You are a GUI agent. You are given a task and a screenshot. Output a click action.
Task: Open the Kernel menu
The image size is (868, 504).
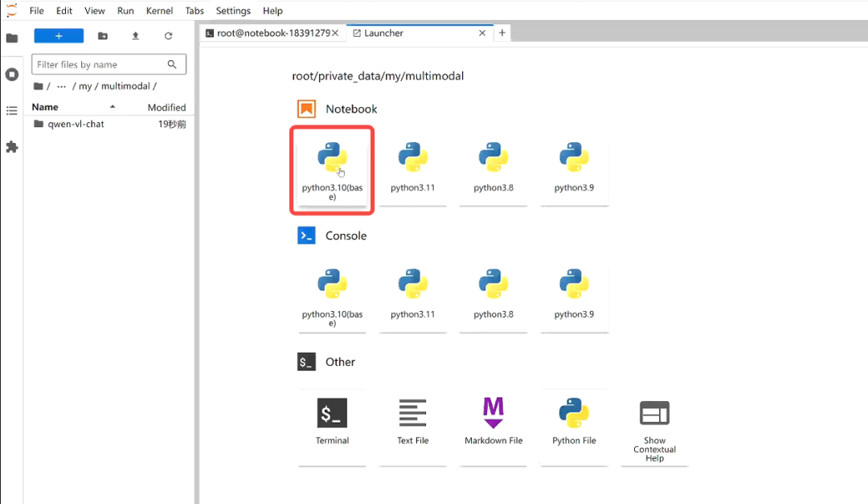click(158, 10)
